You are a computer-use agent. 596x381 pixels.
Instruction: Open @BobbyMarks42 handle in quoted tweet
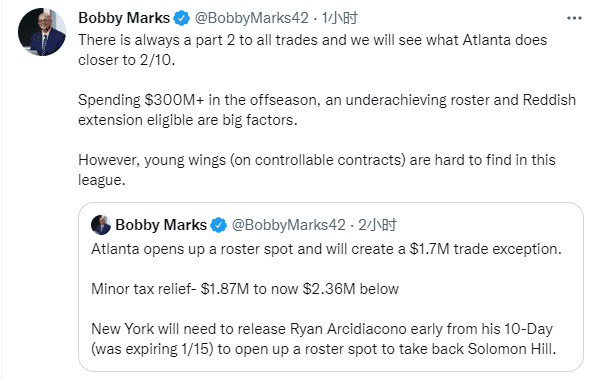tap(288, 225)
